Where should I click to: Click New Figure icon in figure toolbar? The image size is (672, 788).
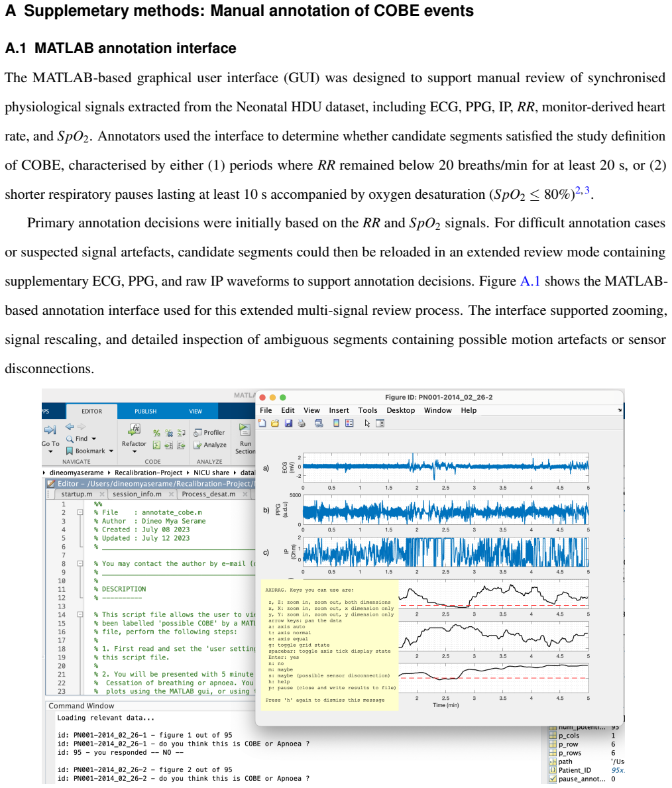coord(262,423)
